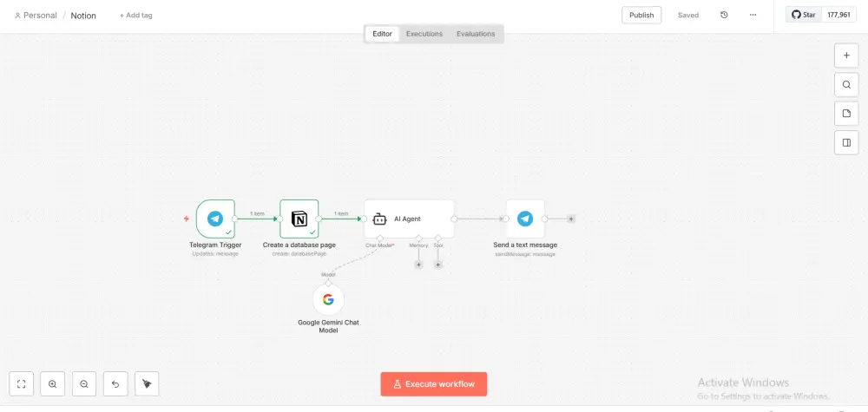
Task: Select the Google Gemini Chat Model node
Action: [x=328, y=300]
